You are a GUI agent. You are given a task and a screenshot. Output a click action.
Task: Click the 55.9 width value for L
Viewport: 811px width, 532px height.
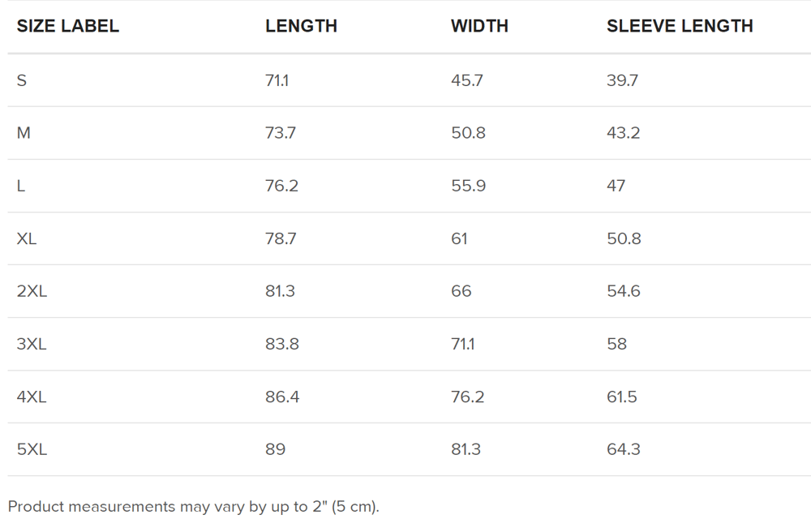[469, 186]
